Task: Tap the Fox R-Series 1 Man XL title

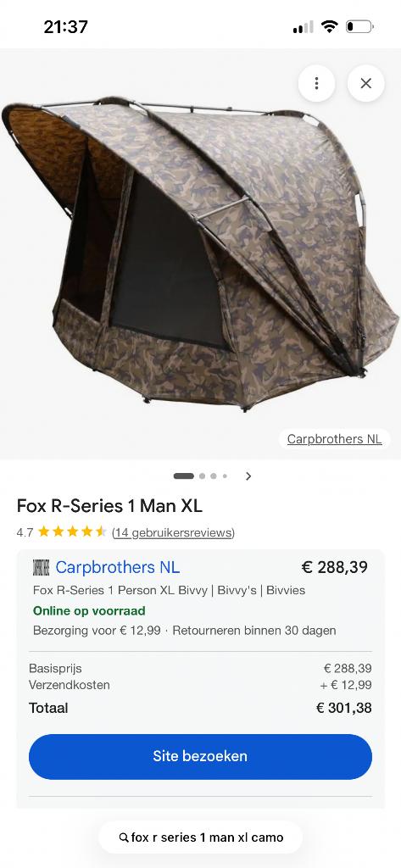Action: click(109, 506)
